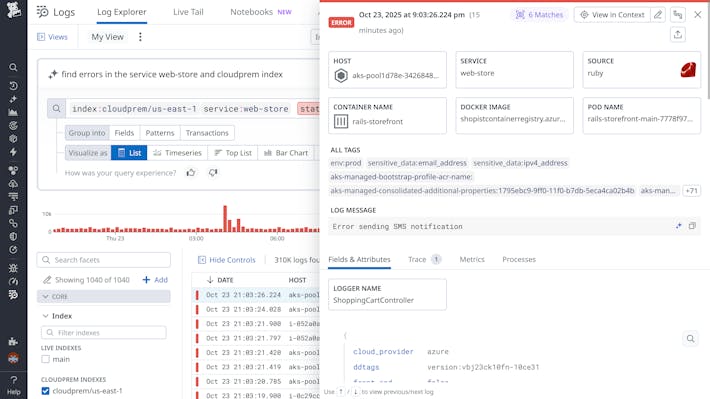Visualize as Bar Chart

(x=286, y=153)
